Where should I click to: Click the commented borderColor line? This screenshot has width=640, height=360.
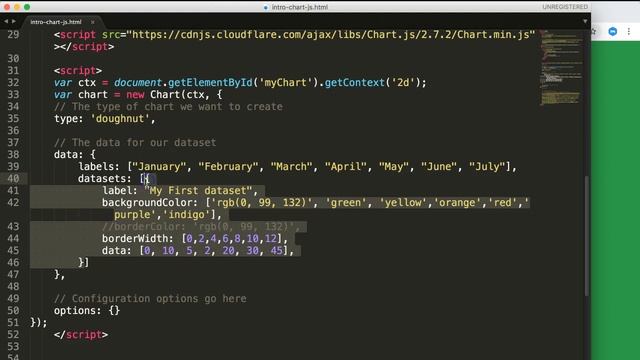click(201, 227)
